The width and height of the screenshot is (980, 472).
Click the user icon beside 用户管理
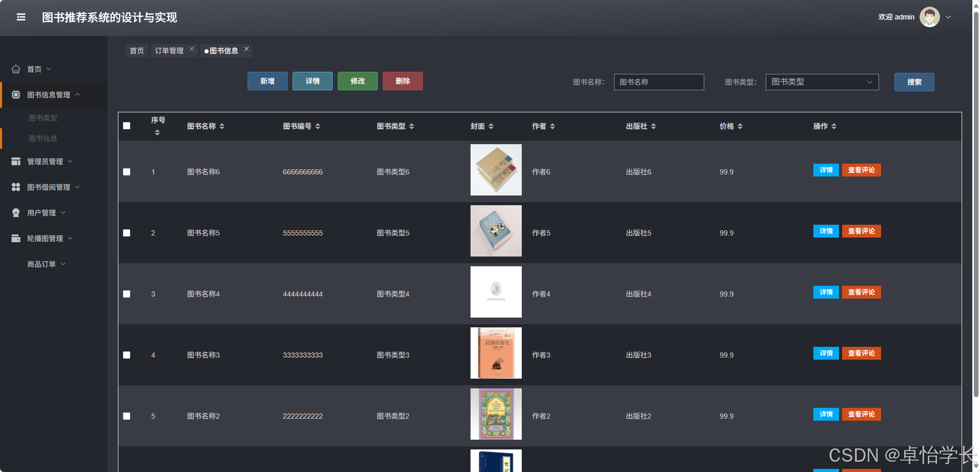coord(16,212)
